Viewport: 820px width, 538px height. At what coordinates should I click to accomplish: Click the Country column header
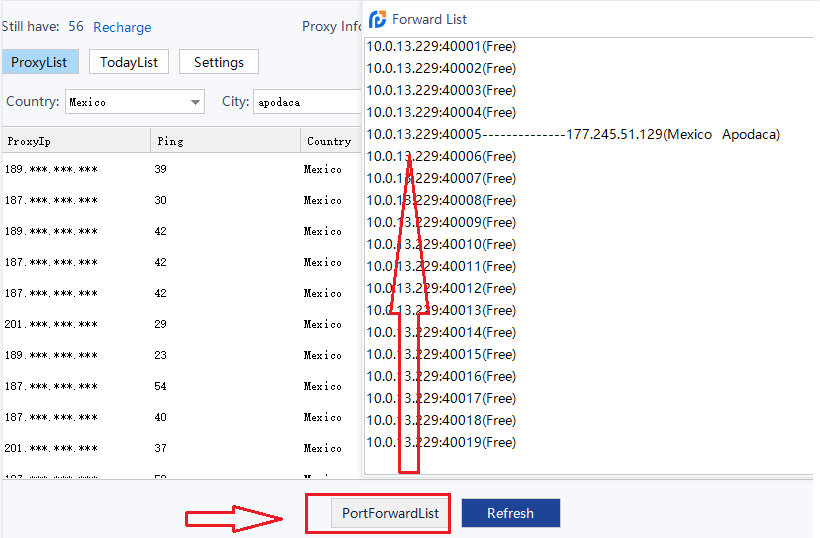point(329,141)
